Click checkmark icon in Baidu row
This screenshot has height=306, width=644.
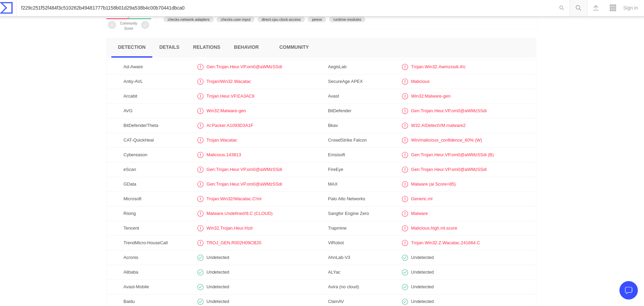[x=200, y=302]
